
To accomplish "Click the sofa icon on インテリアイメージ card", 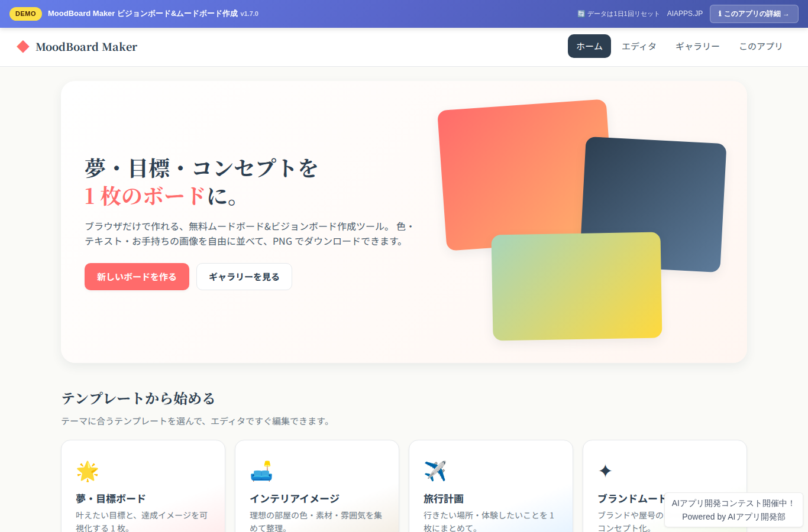I will pos(261,471).
